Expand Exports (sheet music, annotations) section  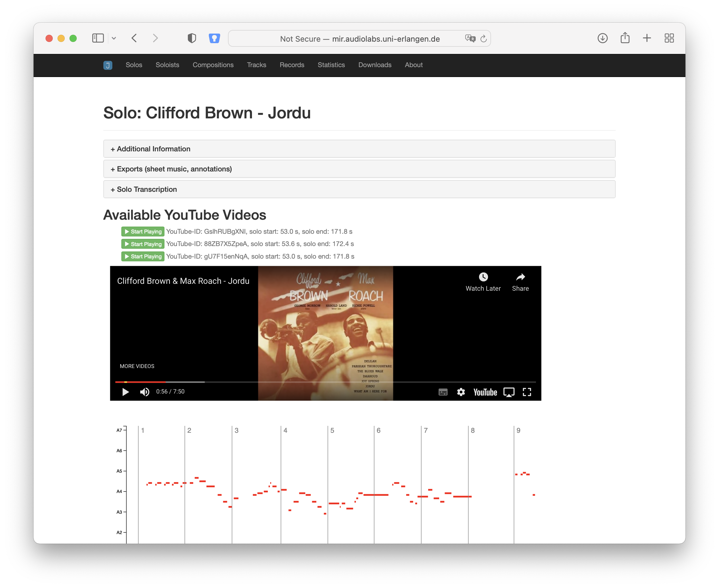359,169
